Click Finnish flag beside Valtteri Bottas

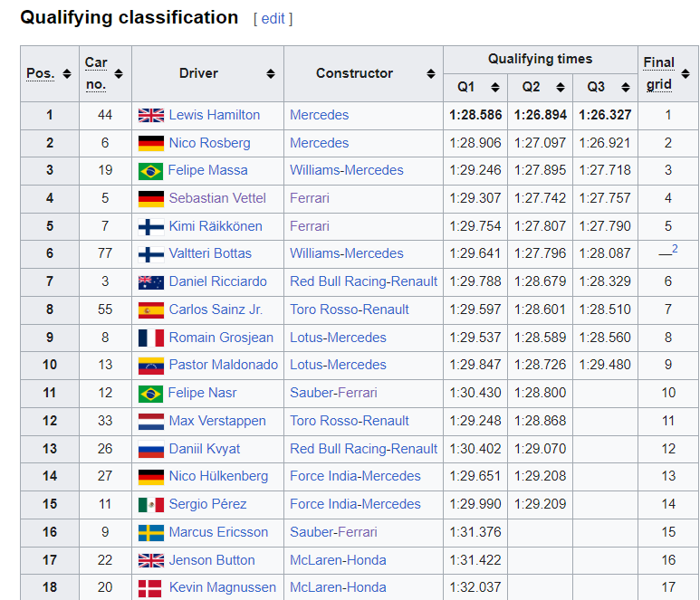151,254
